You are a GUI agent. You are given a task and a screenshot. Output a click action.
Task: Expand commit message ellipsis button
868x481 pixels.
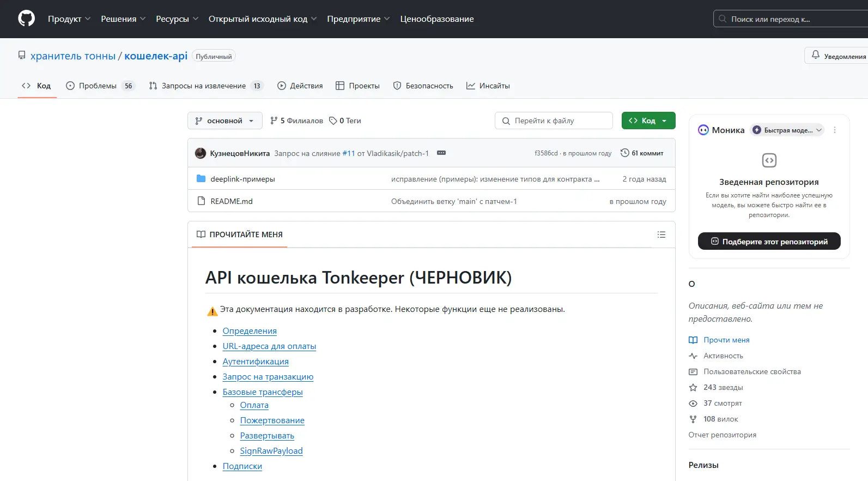(441, 153)
